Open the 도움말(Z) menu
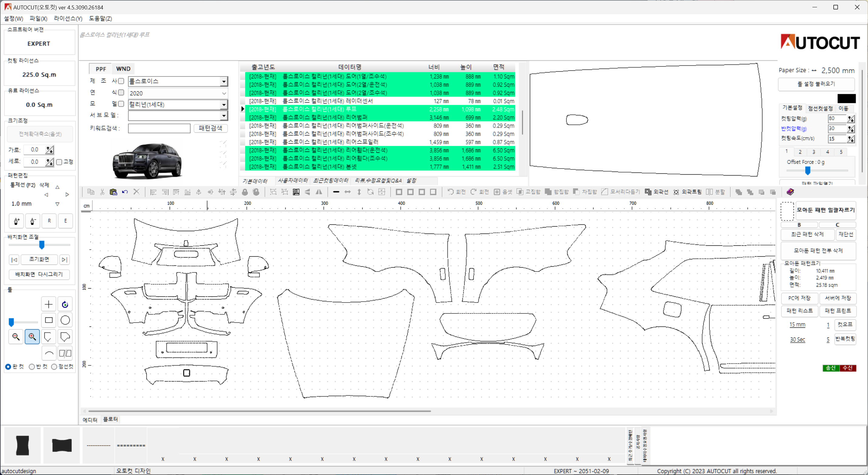The image size is (868, 475). [100, 19]
